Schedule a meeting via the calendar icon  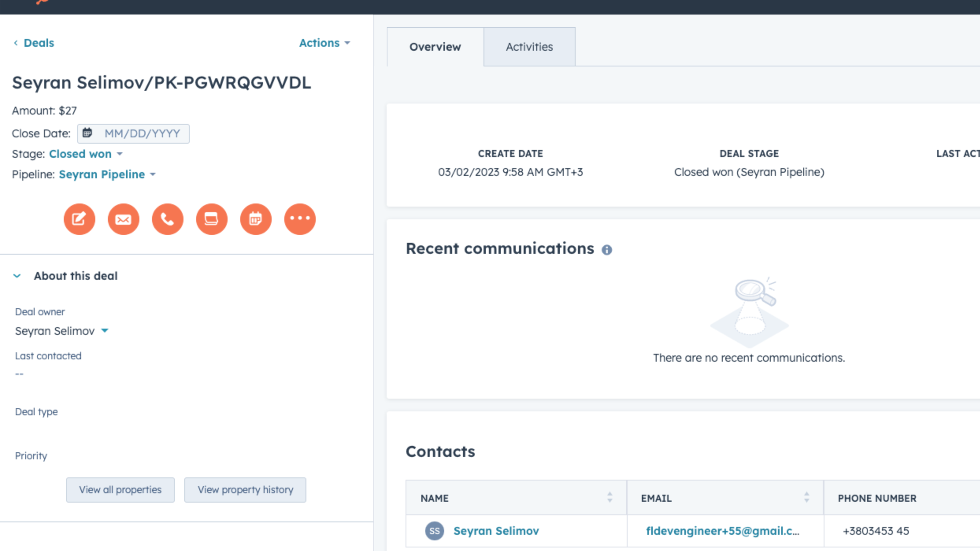pos(256,219)
